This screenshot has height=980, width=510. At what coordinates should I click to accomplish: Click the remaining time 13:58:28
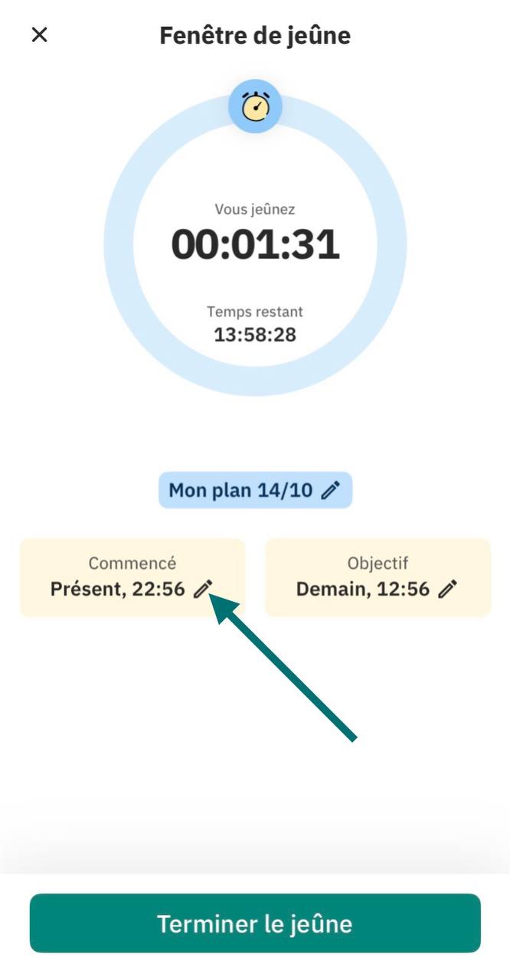point(255,335)
